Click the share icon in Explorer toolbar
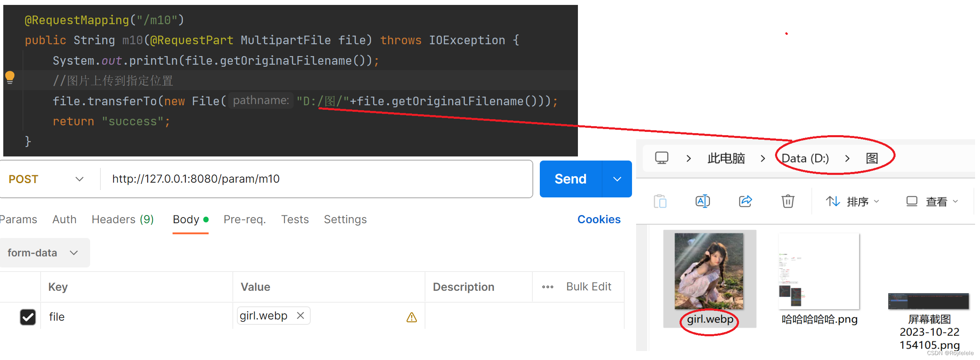The height and width of the screenshot is (360, 980). (x=745, y=201)
